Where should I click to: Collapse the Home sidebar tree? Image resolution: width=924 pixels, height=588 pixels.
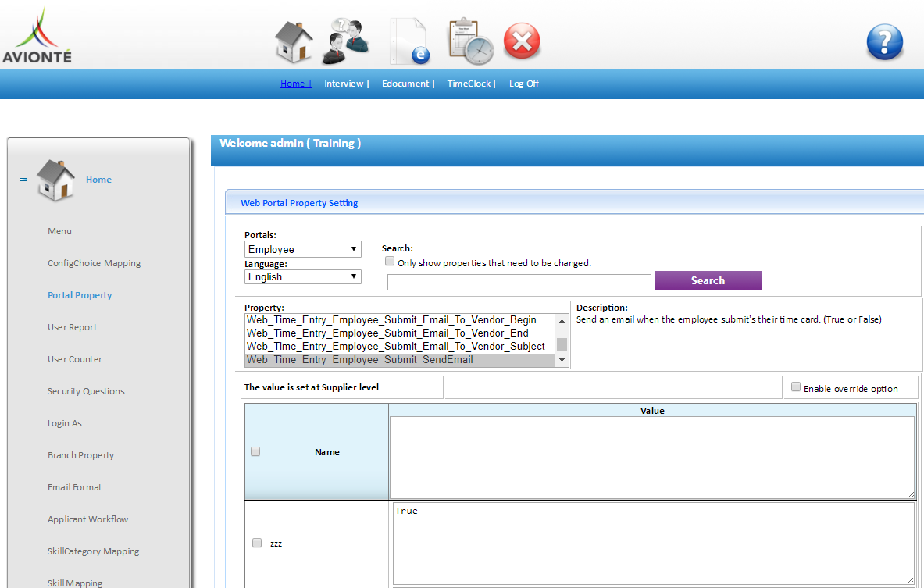click(23, 179)
